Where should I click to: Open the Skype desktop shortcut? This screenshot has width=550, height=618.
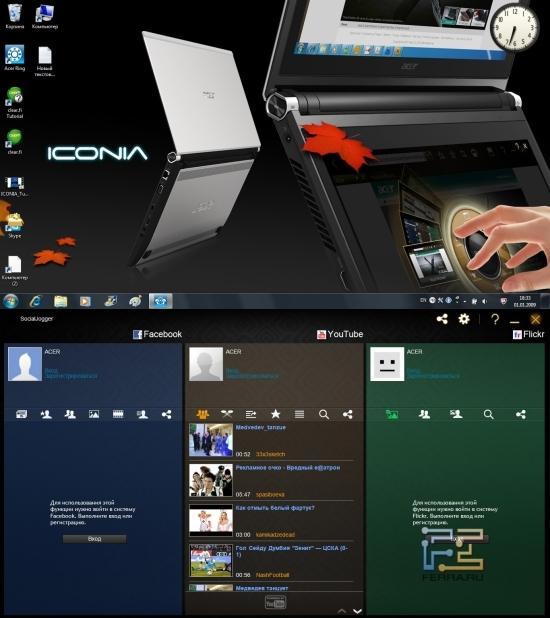pos(14,225)
